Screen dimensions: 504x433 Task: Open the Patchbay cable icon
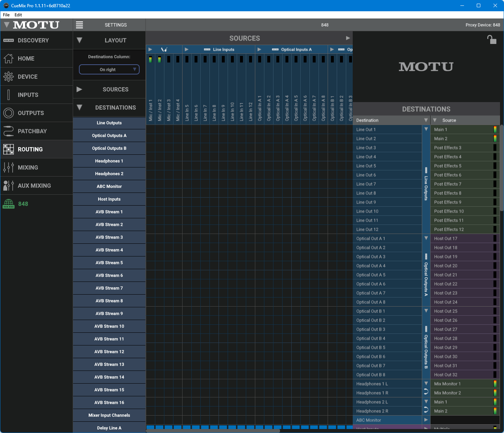8,131
